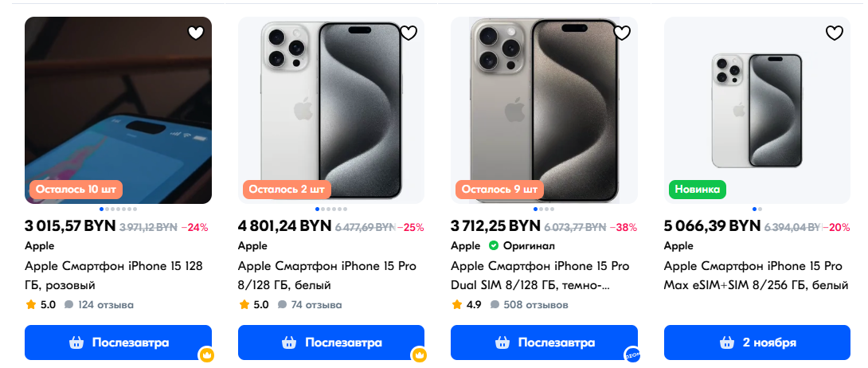This screenshot has height=368, width=868.
Task: Open iPhone 15 Pro Max eSIM+SIM title
Action: (x=756, y=276)
